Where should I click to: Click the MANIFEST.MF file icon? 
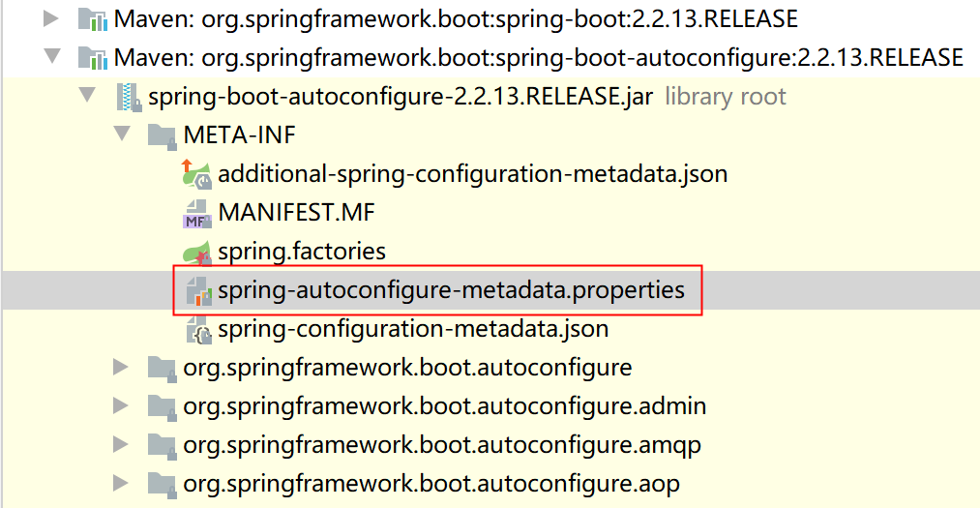tap(197, 213)
